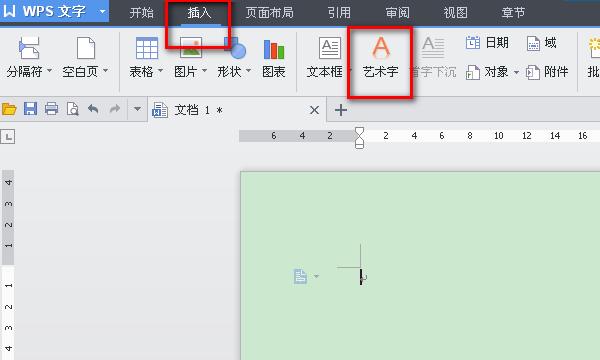Save the document with the disk icon
Image resolution: width=600 pixels, height=360 pixels.
click(30, 109)
